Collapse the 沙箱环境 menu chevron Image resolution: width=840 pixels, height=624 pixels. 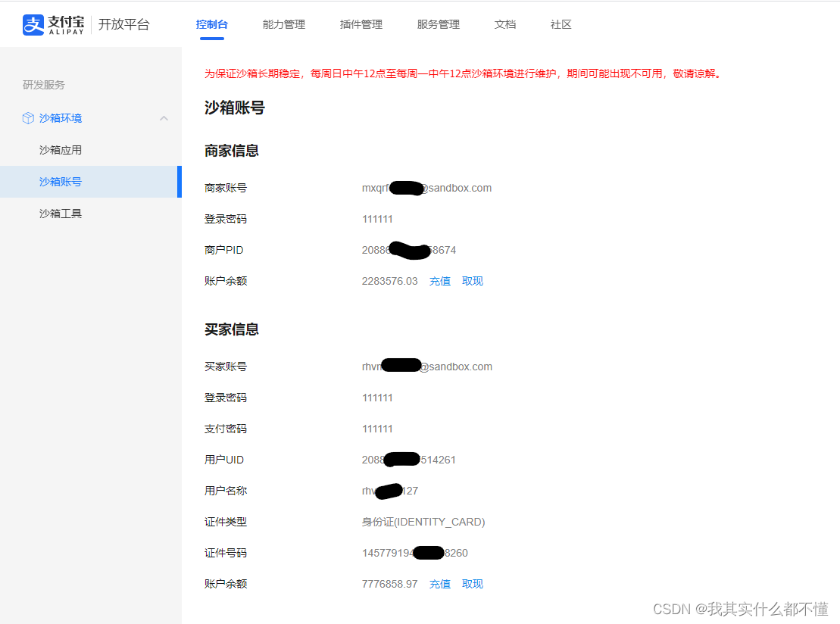pyautogui.click(x=164, y=118)
